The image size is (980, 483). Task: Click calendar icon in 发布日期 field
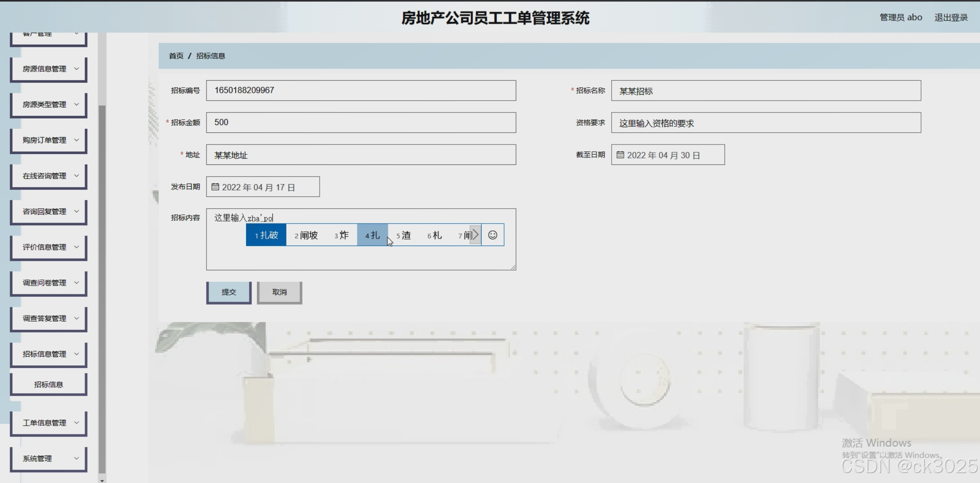click(215, 187)
